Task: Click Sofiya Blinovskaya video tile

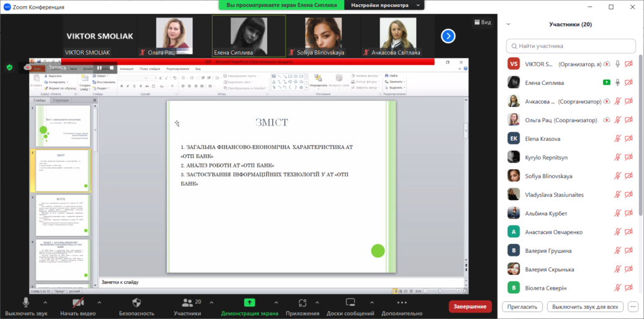Action: pos(323,36)
